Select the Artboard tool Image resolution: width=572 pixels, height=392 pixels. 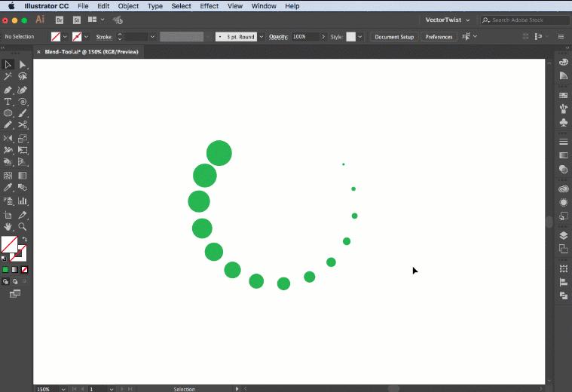[8, 215]
